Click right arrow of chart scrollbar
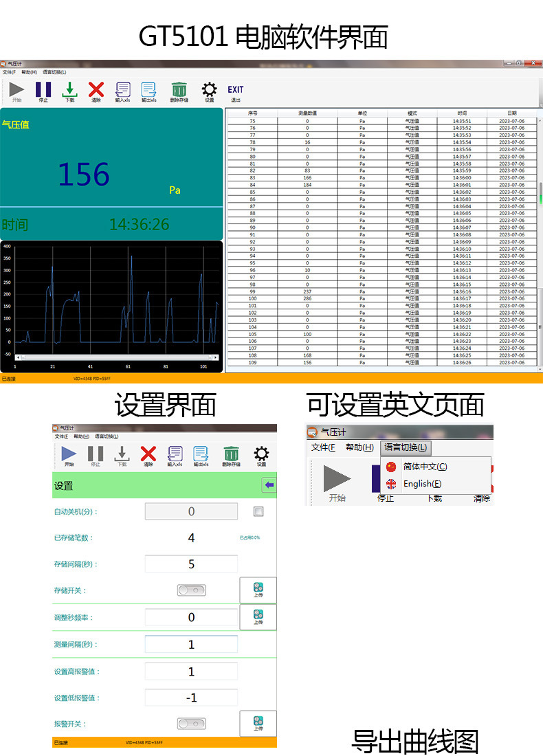 point(216,358)
